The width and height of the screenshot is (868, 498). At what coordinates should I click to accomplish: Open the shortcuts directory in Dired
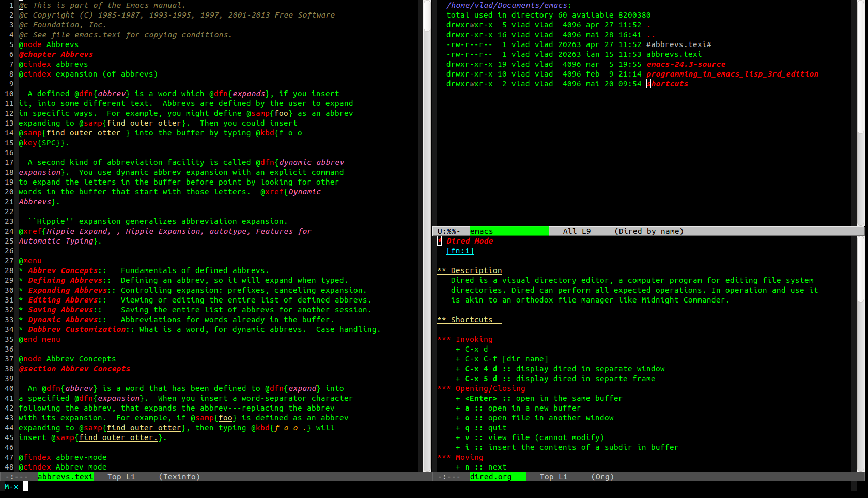668,84
